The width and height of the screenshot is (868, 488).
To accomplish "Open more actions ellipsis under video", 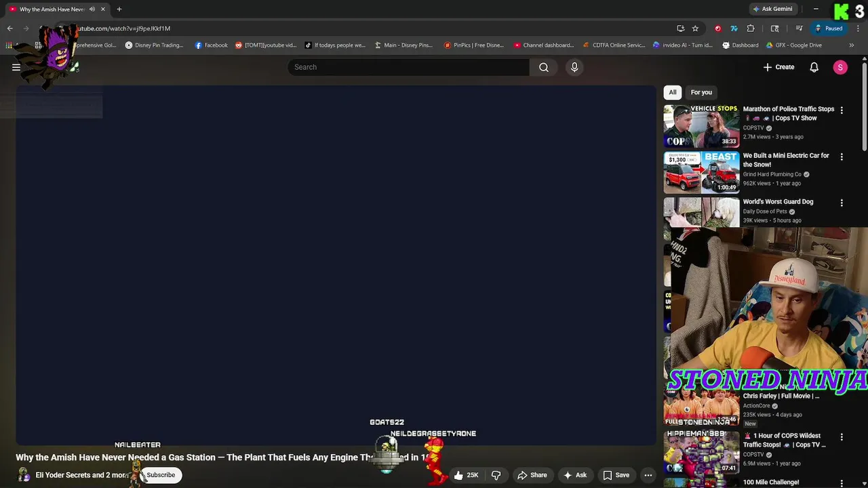I will point(648,475).
